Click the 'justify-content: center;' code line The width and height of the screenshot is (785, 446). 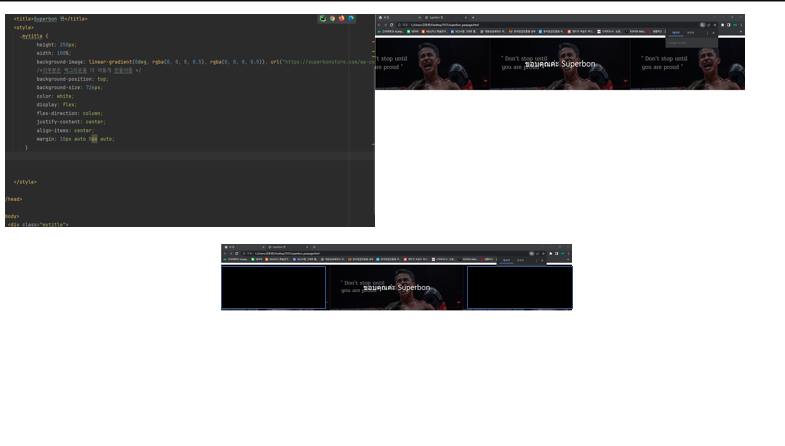coord(71,122)
